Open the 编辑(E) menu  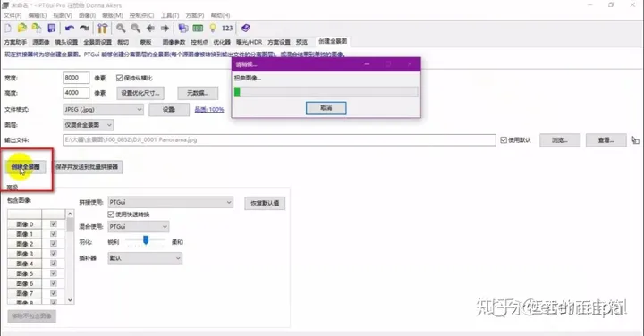37,15
